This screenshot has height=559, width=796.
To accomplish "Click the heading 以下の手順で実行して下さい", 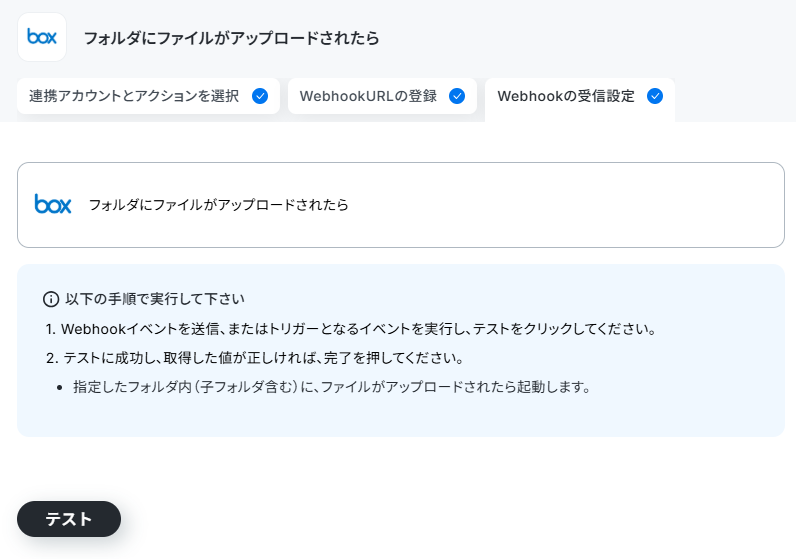I will point(155,299).
